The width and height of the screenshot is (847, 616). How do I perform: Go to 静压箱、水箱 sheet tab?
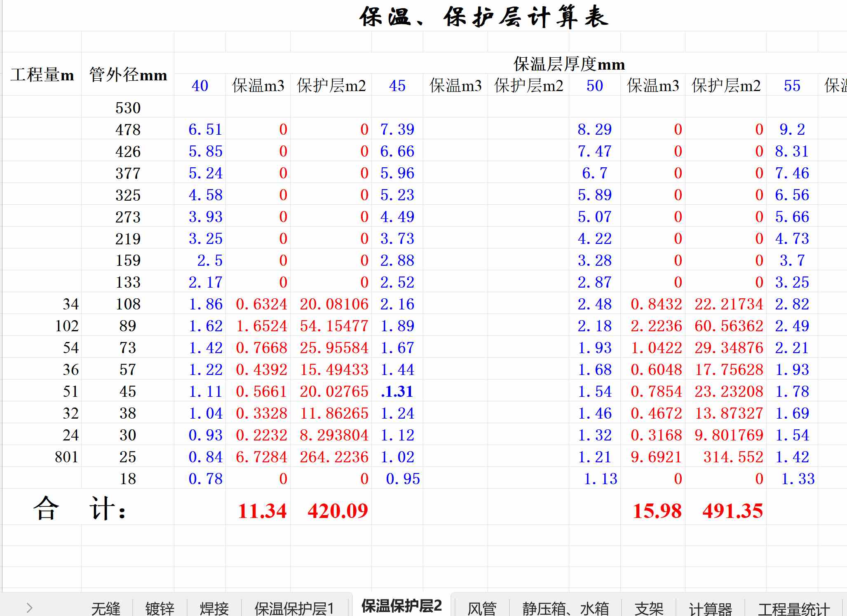pos(565,608)
